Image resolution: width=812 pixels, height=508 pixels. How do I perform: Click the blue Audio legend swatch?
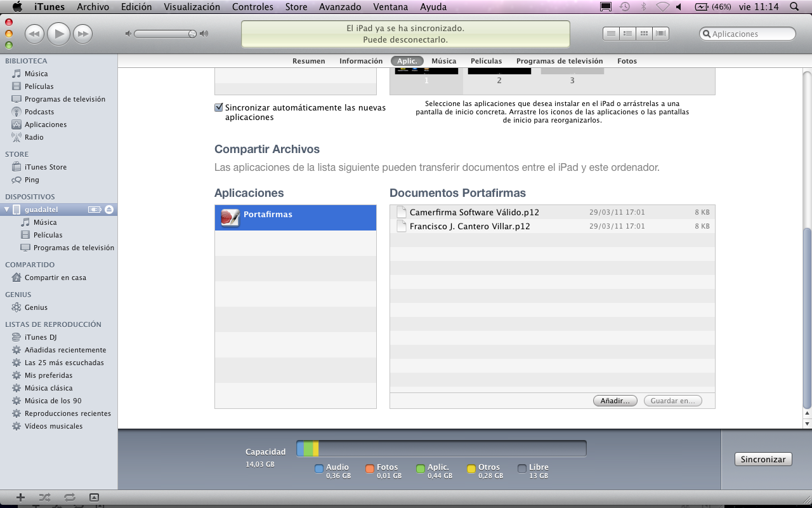pos(319,469)
